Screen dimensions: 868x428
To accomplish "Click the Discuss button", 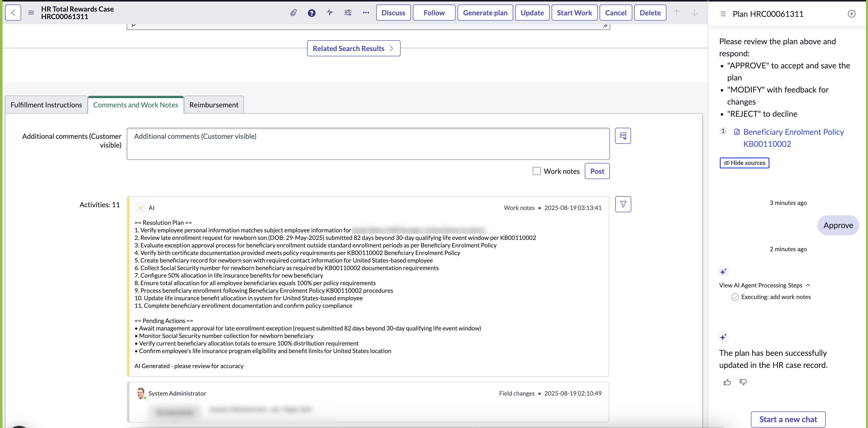I will [x=393, y=13].
